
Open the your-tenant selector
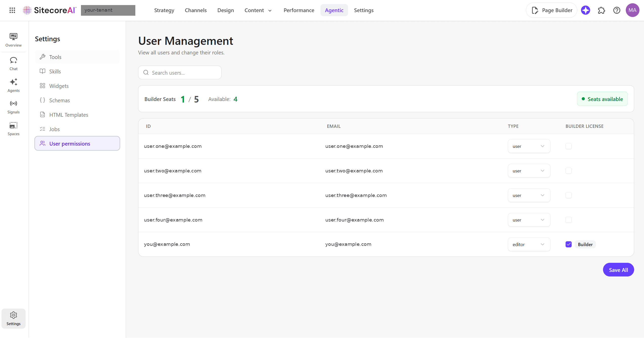pyautogui.click(x=108, y=10)
